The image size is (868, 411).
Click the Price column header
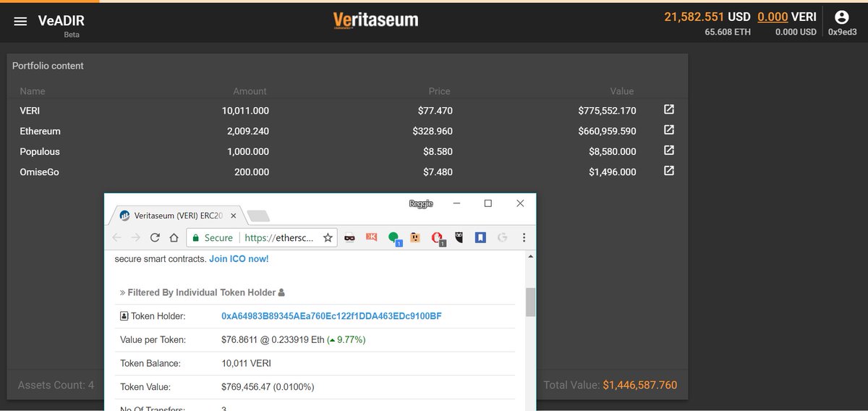pos(439,91)
